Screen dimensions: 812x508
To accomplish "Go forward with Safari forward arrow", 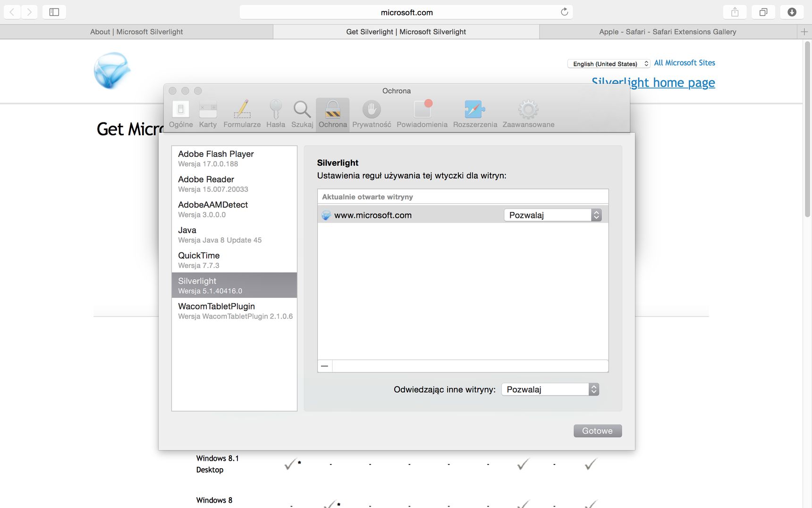I will coord(29,12).
